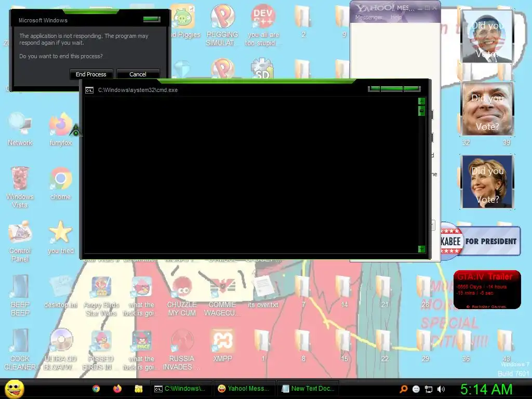Image resolution: width=532 pixels, height=399 pixels.
Task: Open the folder labeled 9
Action: click(343, 21)
